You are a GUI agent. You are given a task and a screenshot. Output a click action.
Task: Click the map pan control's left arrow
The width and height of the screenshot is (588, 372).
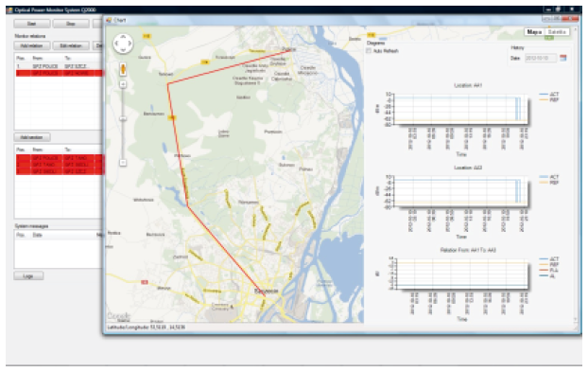pos(116,44)
